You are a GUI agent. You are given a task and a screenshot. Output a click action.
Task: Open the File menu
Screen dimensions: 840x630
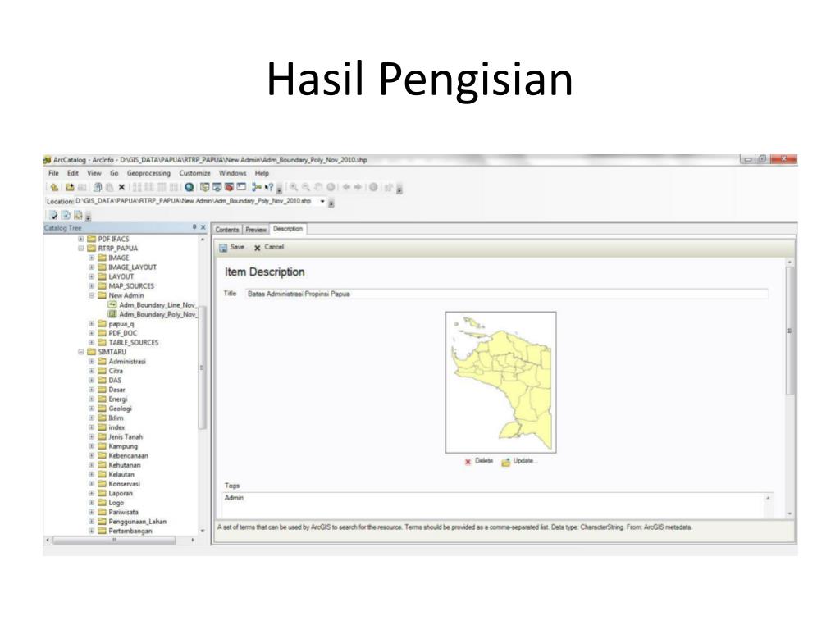coord(53,173)
